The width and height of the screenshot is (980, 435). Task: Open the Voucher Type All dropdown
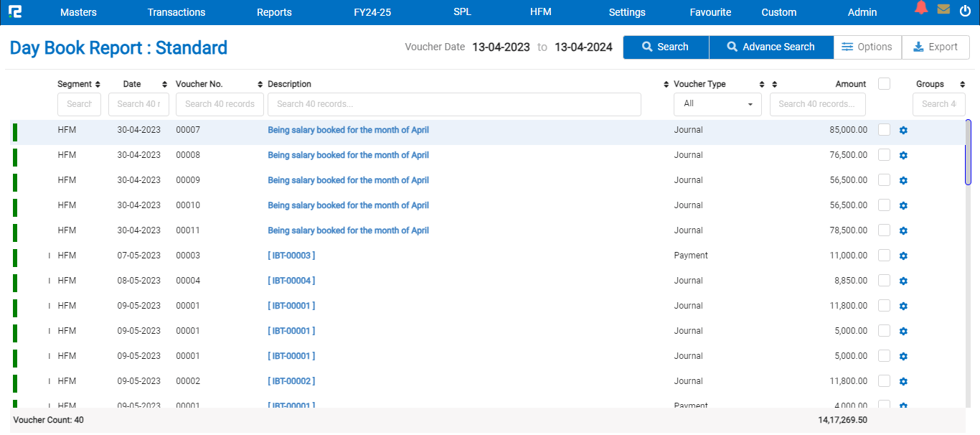(x=717, y=104)
